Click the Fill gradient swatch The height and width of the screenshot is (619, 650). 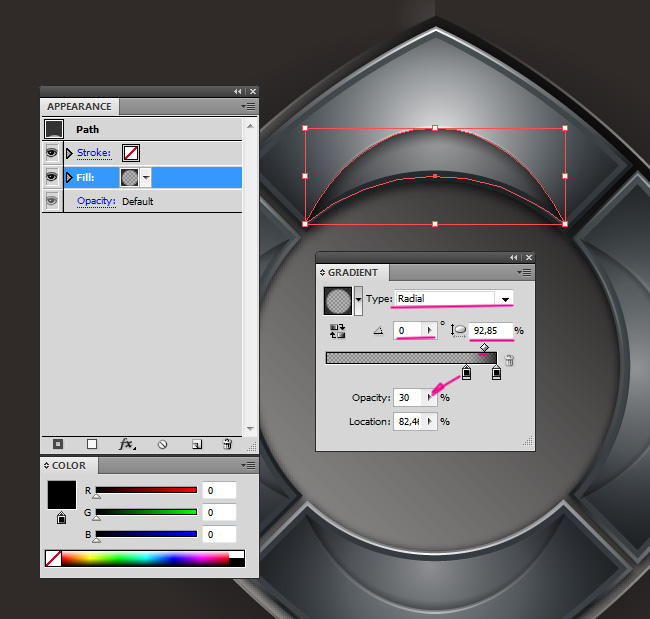point(129,177)
